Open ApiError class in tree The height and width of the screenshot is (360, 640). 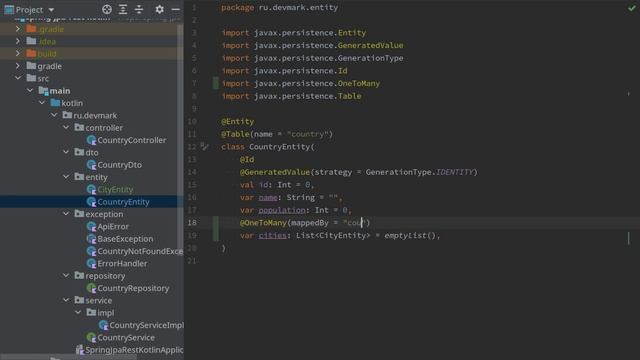pos(113,226)
